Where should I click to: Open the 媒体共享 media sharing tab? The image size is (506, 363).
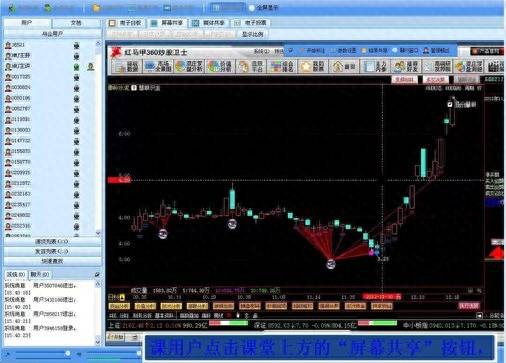point(209,23)
